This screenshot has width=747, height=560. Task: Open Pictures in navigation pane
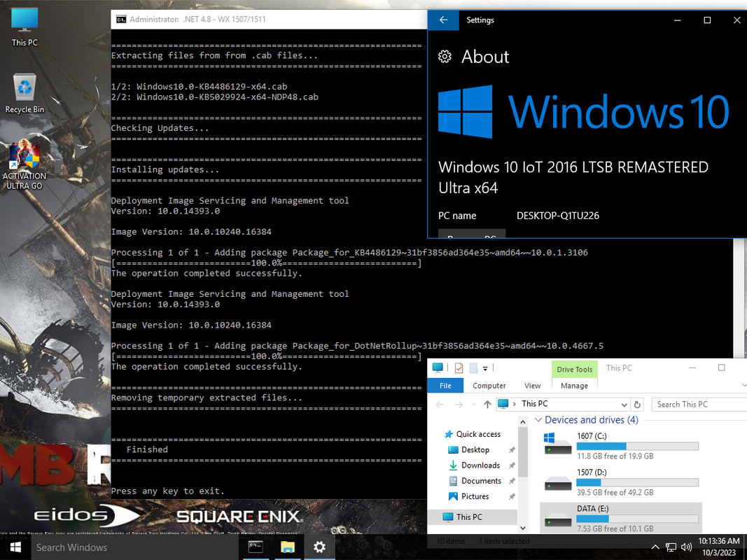pos(475,496)
